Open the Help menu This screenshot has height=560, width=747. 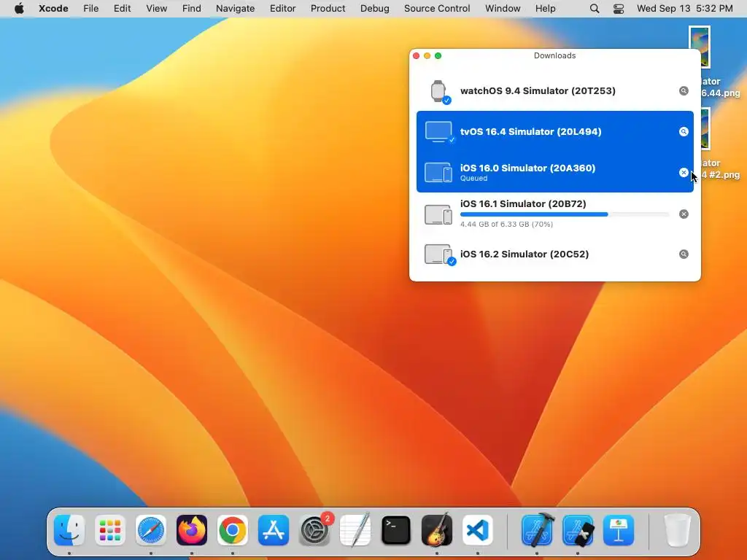[545, 9]
